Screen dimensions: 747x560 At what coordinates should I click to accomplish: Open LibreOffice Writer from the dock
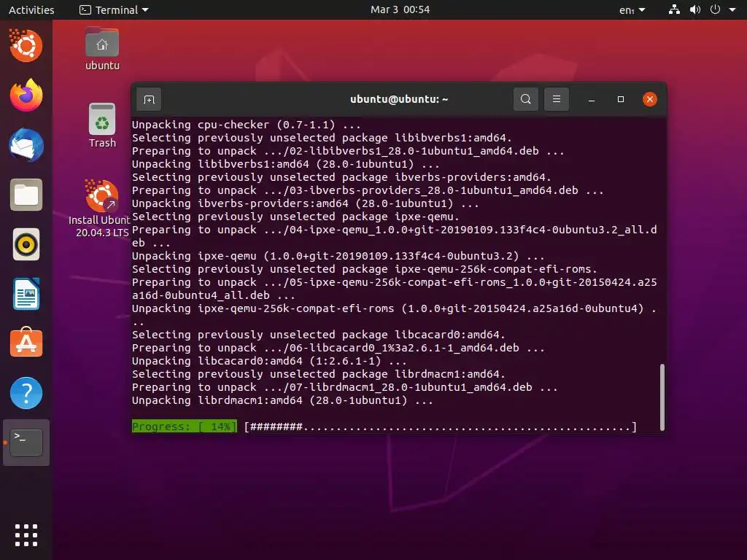26,295
